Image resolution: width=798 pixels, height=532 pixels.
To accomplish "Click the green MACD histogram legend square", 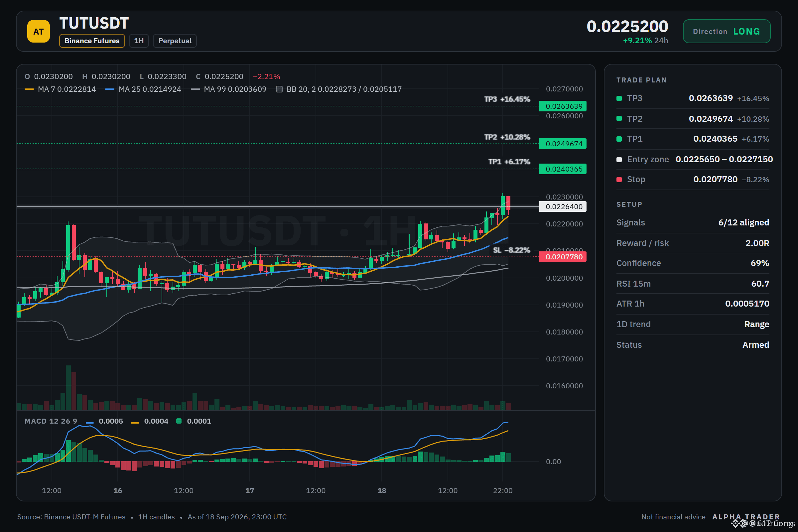I will [179, 421].
